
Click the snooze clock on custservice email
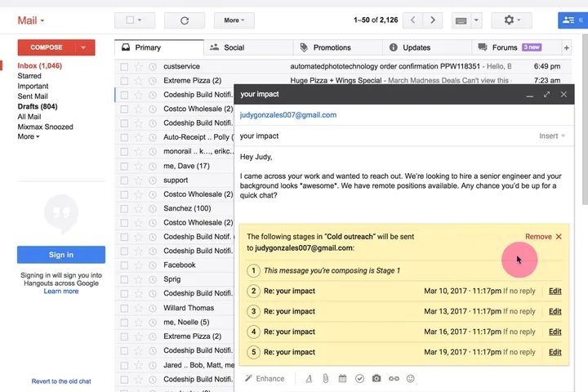153,67
